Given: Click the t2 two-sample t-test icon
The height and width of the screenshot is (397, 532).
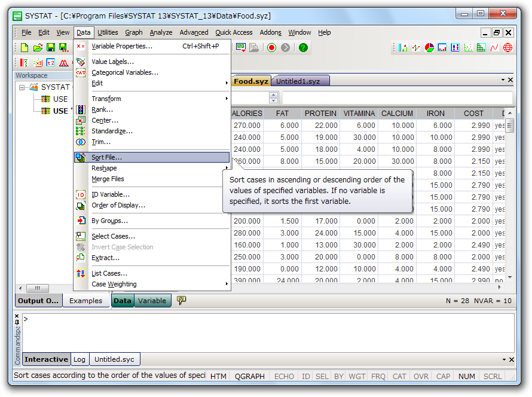Looking at the screenshot, I should (x=51, y=63).
